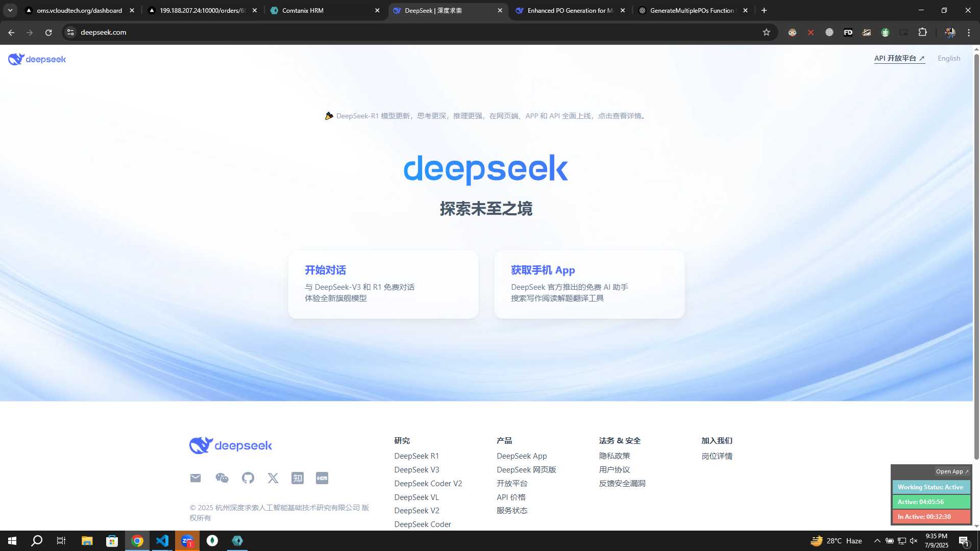View site information icon in address bar
This screenshot has height=551, width=980.
tap(70, 32)
